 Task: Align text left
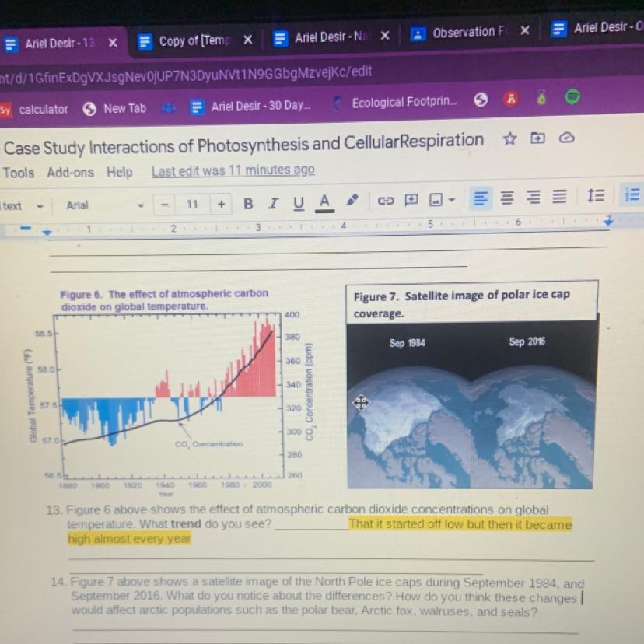481,199
